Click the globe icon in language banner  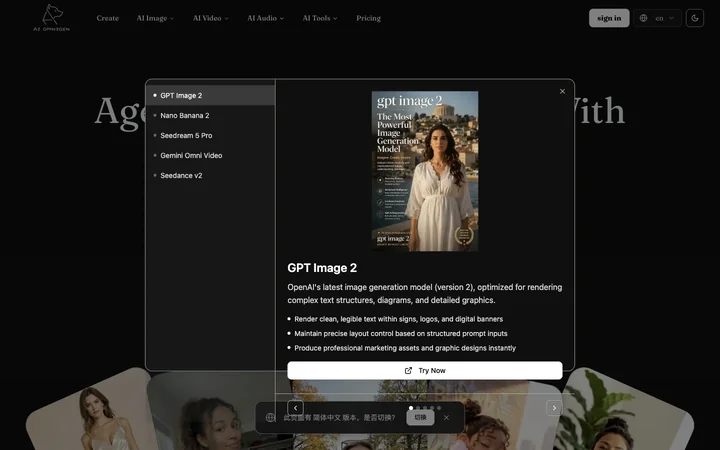pyautogui.click(x=270, y=417)
